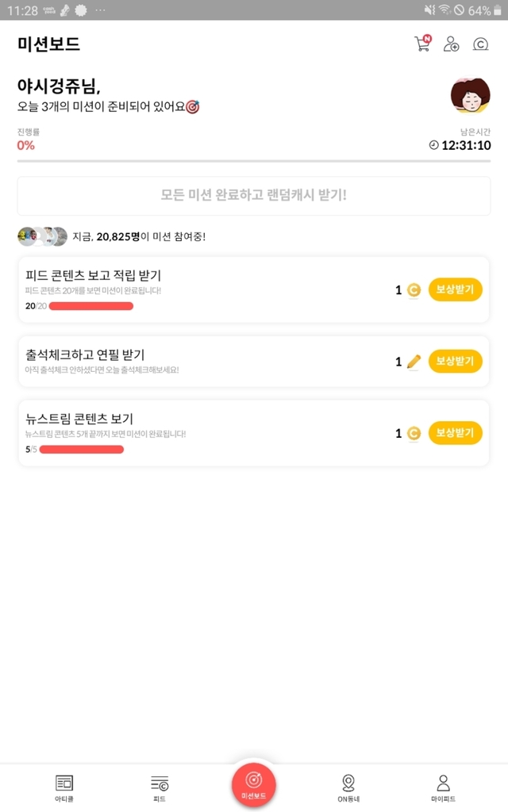Open the 아티클 tab
The image size is (508, 812).
pos(64,788)
